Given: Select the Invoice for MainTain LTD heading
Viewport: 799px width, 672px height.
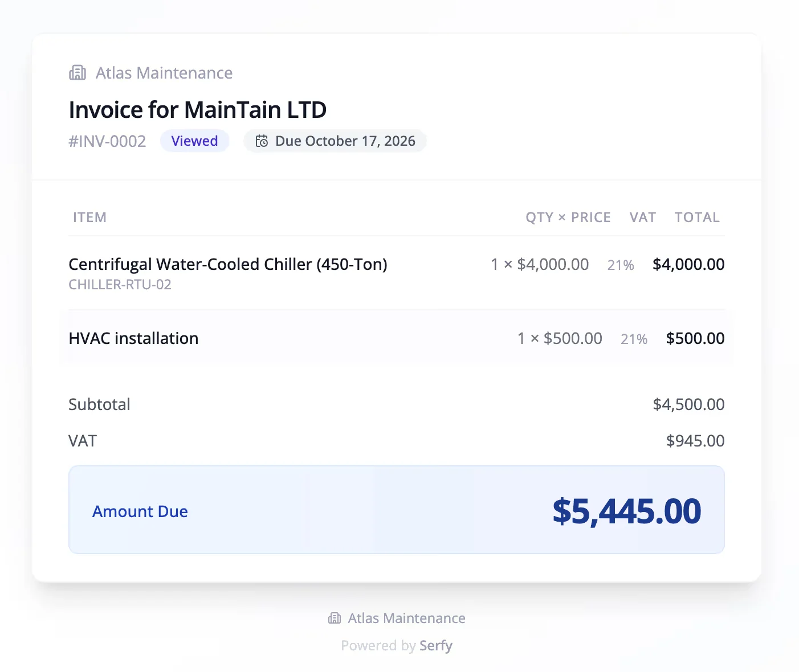Looking at the screenshot, I should [x=198, y=109].
